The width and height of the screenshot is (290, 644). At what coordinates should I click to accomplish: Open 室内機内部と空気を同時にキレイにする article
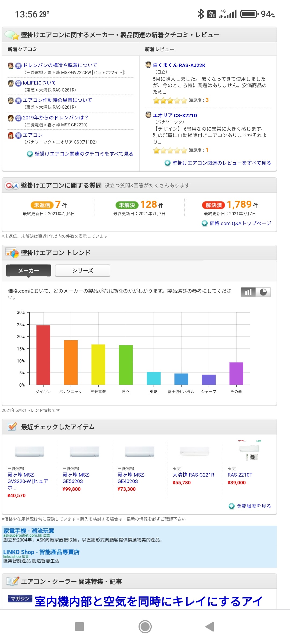(x=148, y=601)
